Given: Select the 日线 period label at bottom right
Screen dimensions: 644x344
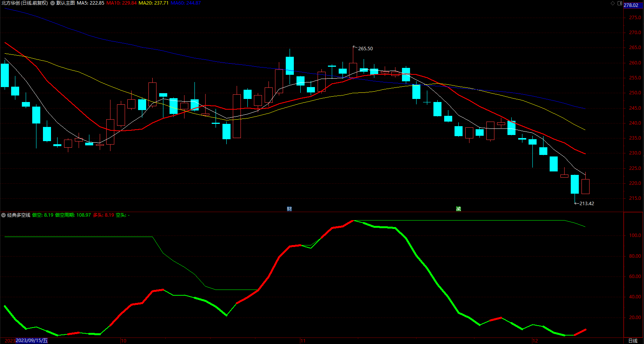Looking at the screenshot, I should (633, 341).
